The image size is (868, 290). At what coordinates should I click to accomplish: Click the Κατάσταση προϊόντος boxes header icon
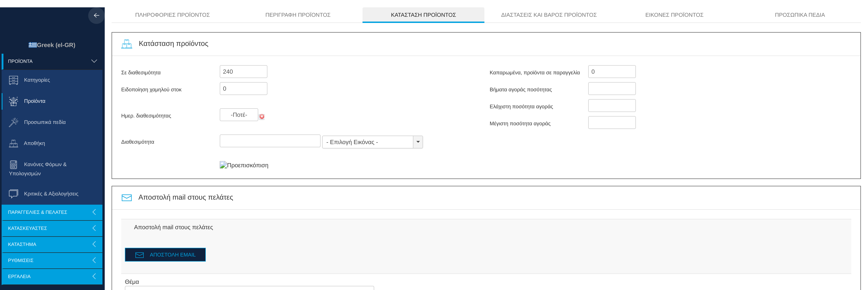pyautogui.click(x=127, y=44)
